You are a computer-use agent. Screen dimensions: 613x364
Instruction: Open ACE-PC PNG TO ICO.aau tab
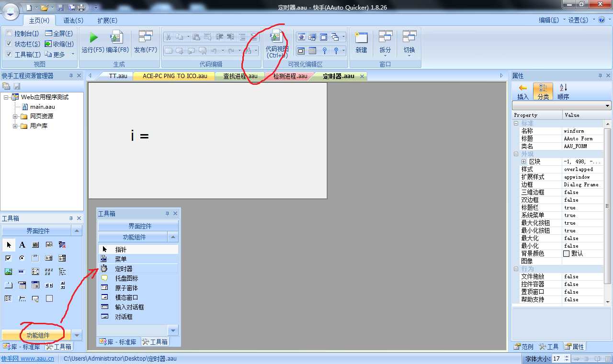coord(175,76)
